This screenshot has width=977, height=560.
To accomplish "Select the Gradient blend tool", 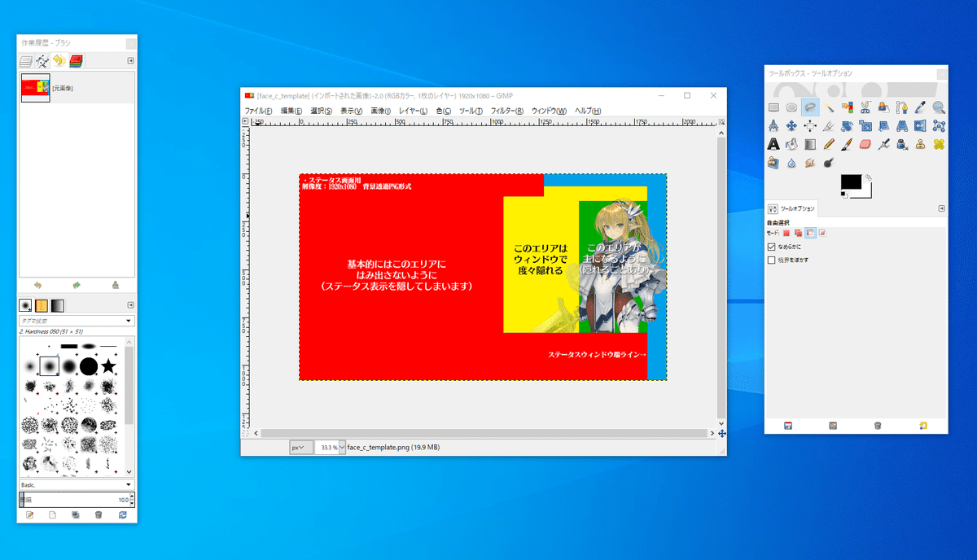I will [x=810, y=144].
